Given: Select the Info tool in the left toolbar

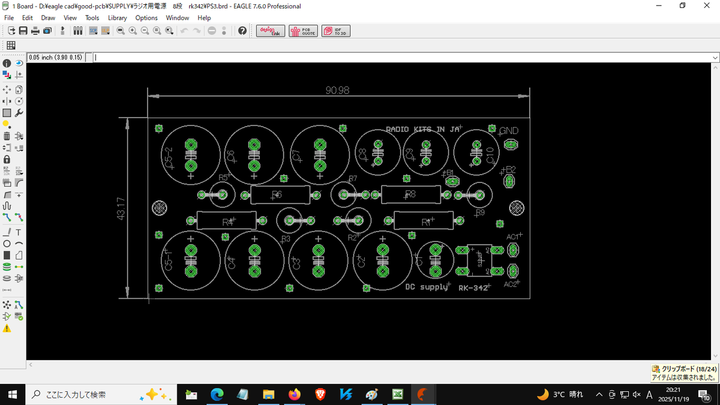Looking at the screenshot, I should (7, 63).
